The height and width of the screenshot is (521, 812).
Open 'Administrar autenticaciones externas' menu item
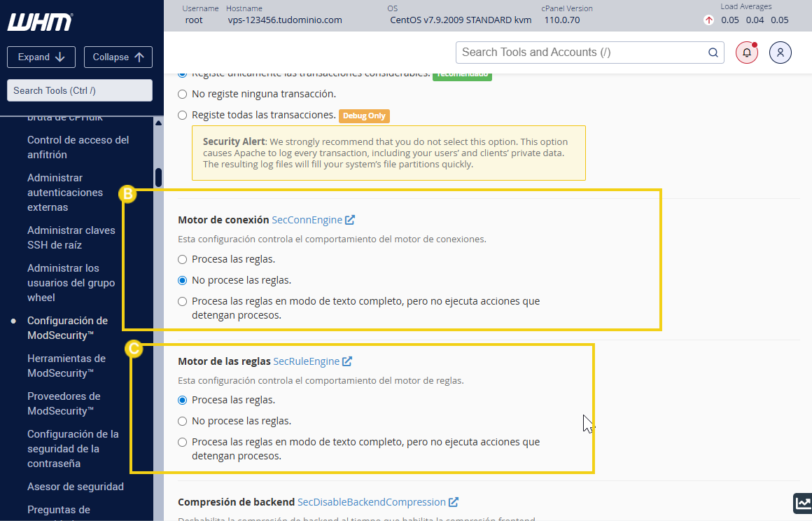tap(65, 192)
